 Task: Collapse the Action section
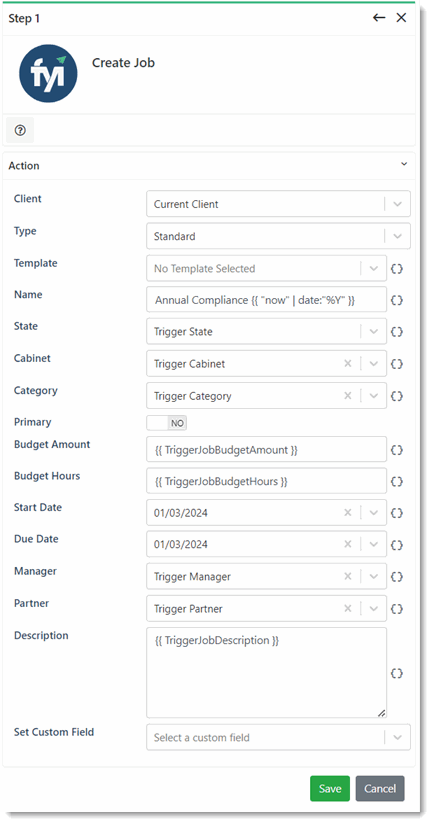click(404, 164)
